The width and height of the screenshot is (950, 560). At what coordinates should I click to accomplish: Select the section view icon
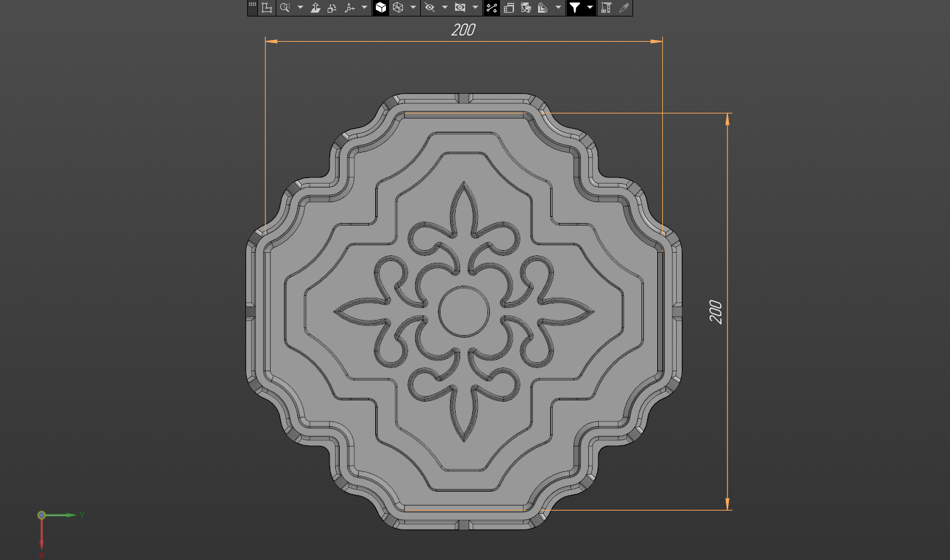click(525, 8)
